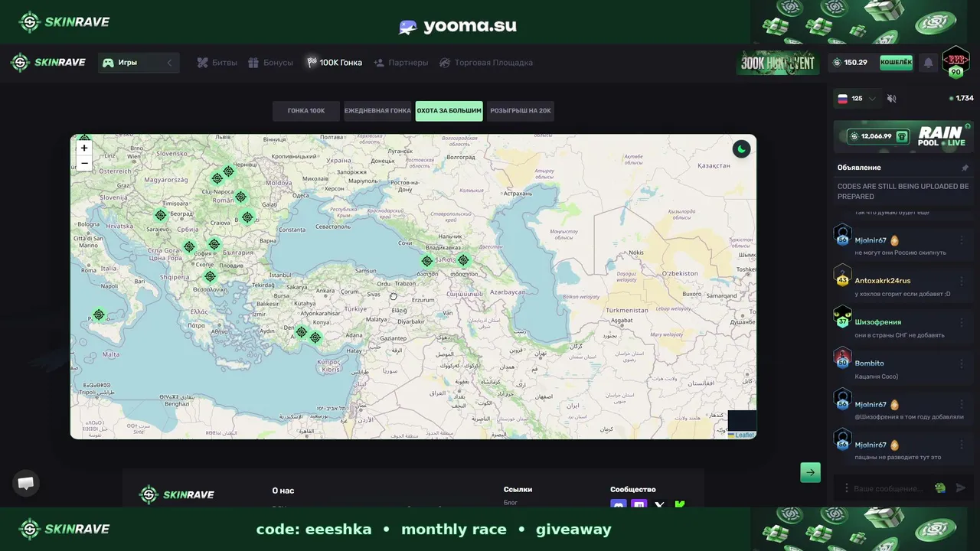The image size is (980, 551).
Task: Open Партнеры in navigation
Action: [x=400, y=63]
